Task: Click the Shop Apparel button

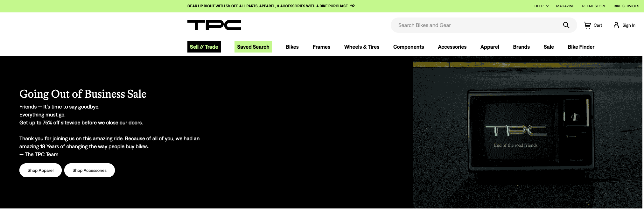Action: click(x=40, y=170)
